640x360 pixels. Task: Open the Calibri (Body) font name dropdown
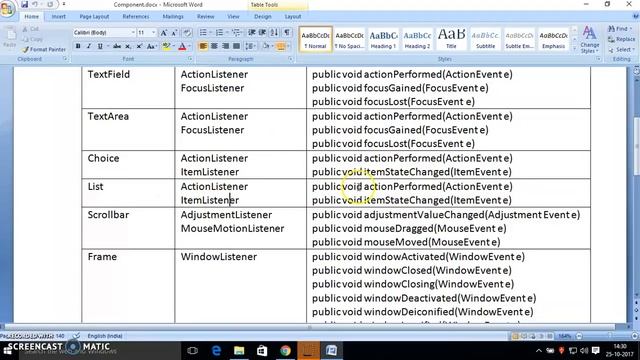[133, 33]
